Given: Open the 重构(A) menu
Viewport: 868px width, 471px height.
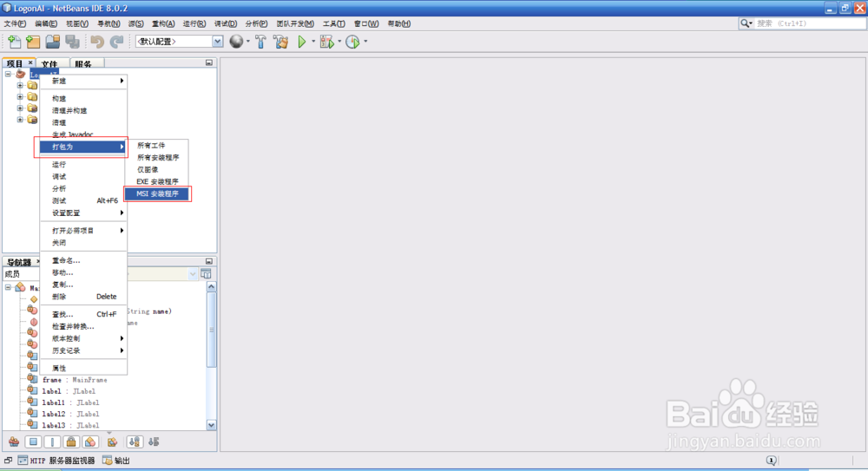Looking at the screenshot, I should tap(163, 23).
